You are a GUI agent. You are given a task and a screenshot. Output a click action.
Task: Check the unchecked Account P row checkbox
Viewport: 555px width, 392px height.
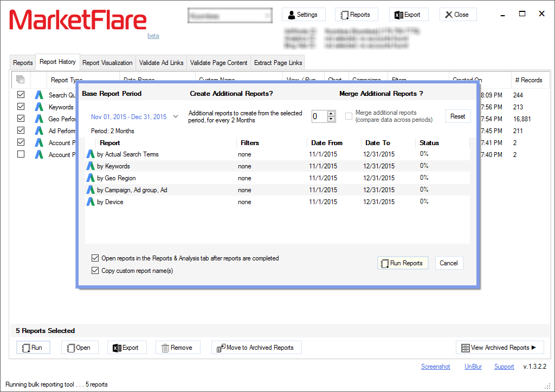pos(21,154)
